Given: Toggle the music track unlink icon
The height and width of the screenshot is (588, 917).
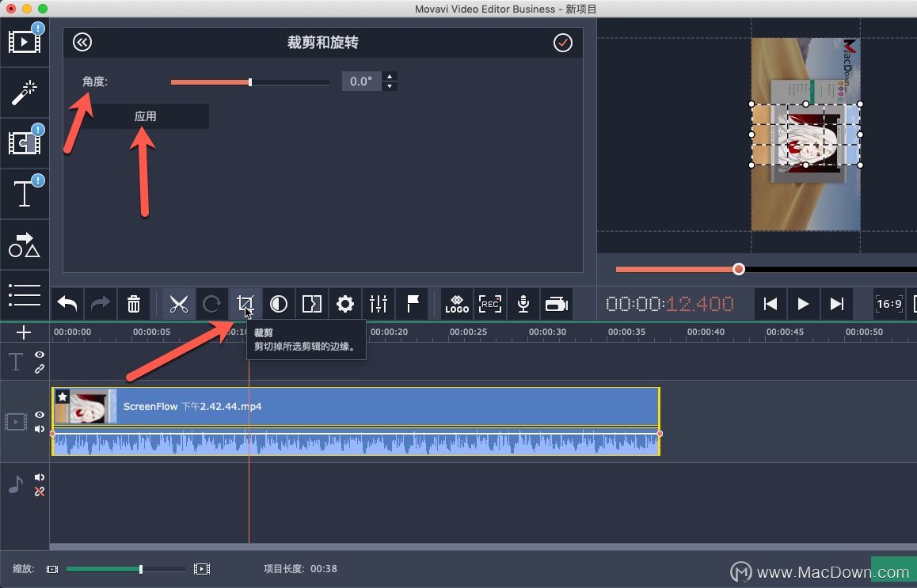Looking at the screenshot, I should click(x=39, y=491).
